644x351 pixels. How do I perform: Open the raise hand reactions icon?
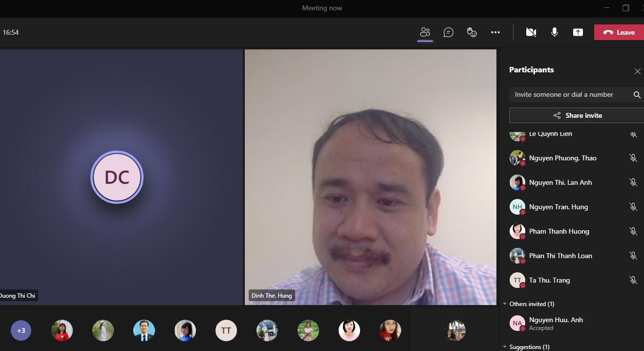[x=472, y=32]
